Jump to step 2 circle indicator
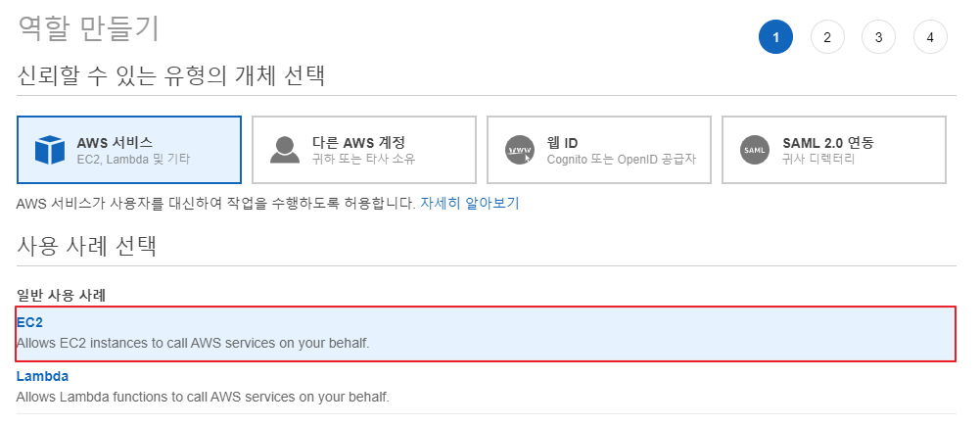 (827, 37)
